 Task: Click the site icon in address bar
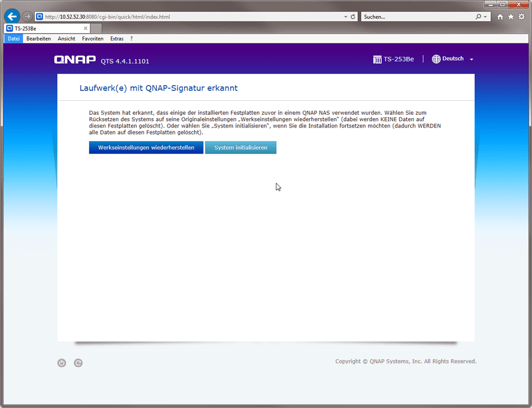point(39,17)
